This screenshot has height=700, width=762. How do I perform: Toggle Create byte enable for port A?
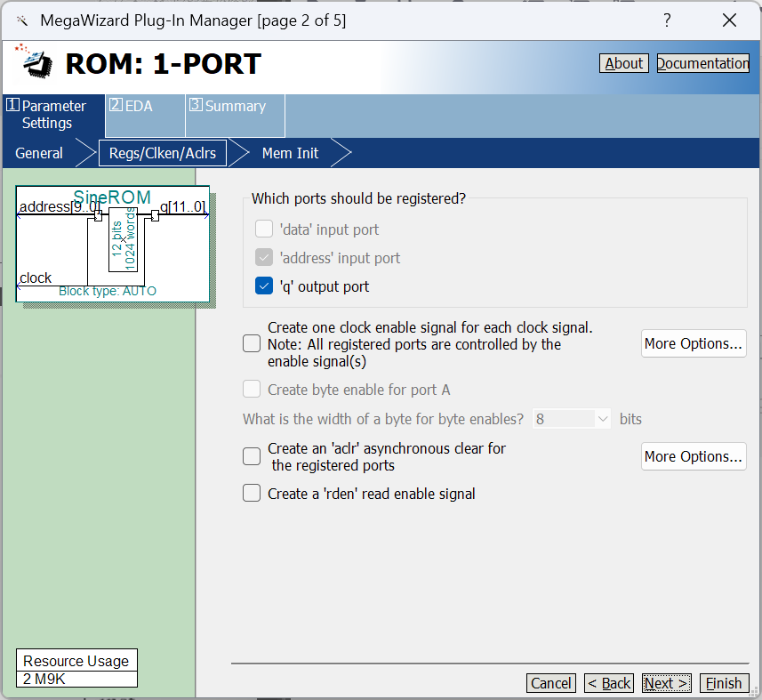click(x=252, y=390)
